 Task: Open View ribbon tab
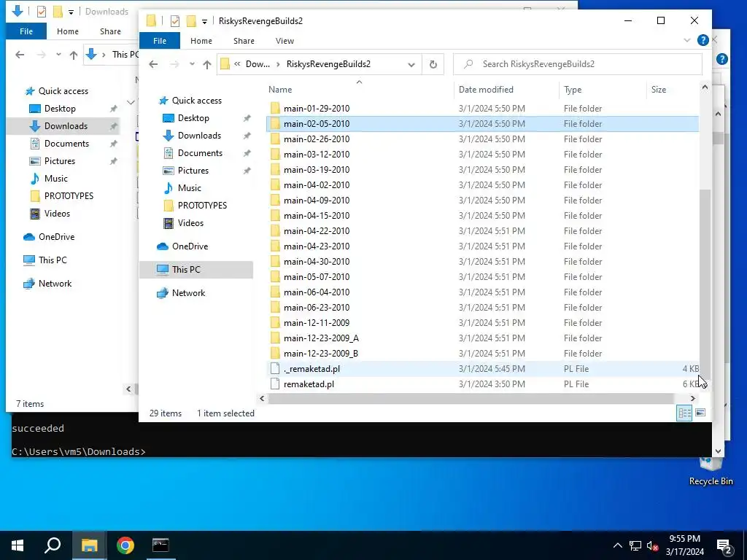(285, 41)
